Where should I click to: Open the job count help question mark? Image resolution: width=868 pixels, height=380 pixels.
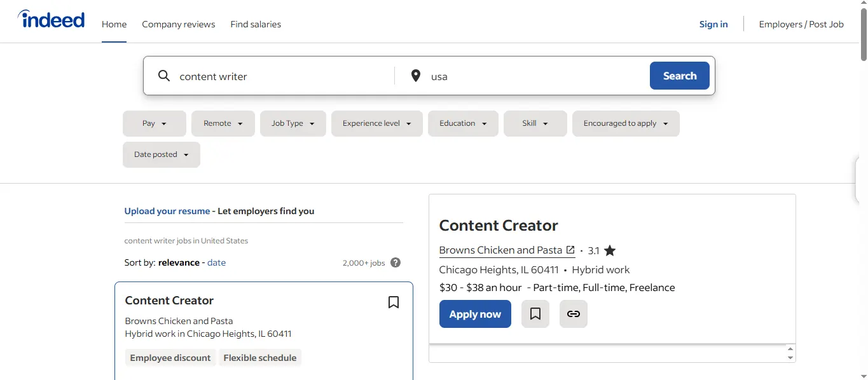coord(396,262)
